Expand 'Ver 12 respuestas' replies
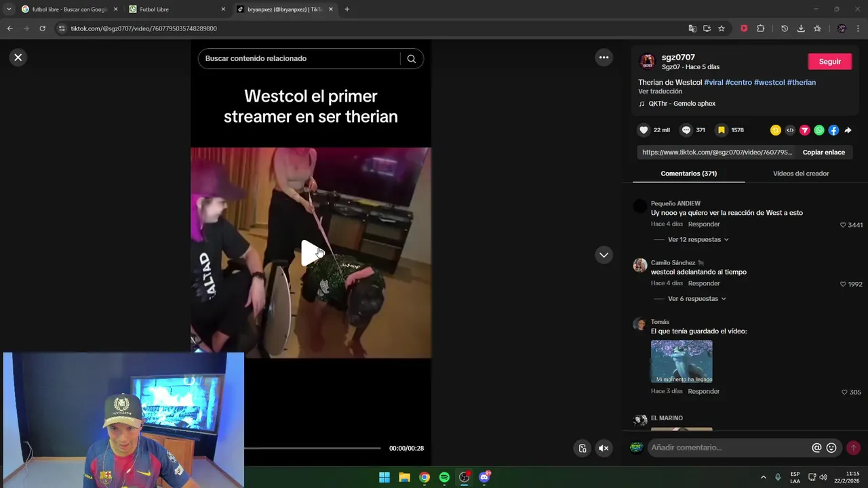Screen dimensions: 868x488 (698, 239)
